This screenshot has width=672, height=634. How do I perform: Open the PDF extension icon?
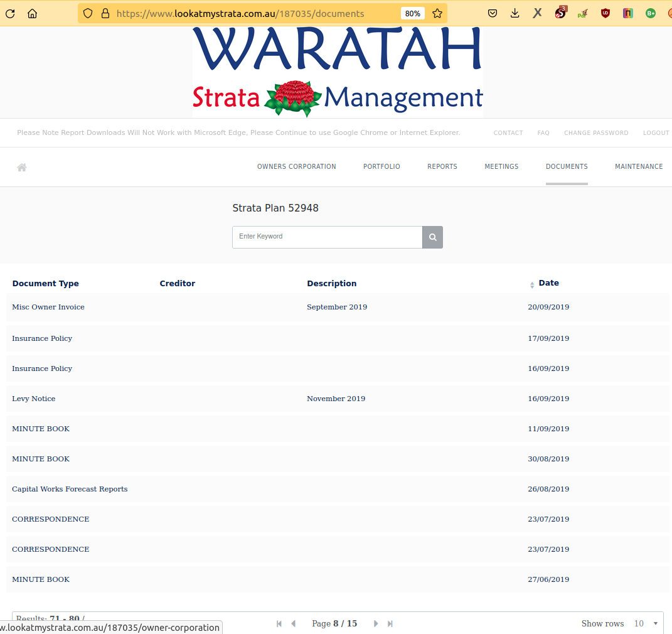tap(582, 14)
